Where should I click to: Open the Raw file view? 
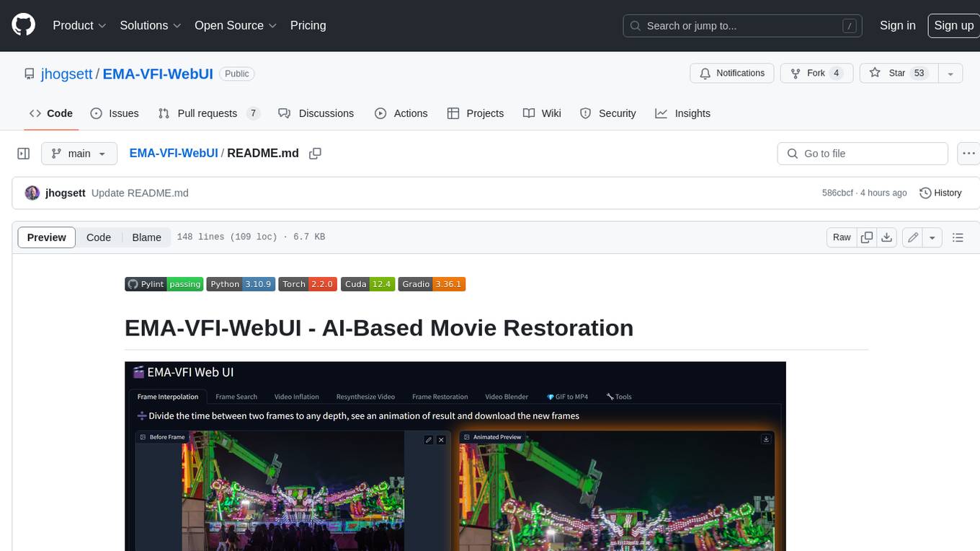(x=842, y=237)
